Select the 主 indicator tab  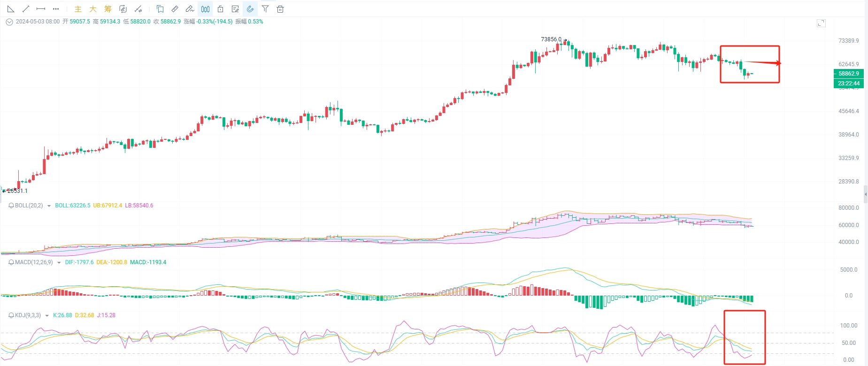(x=78, y=9)
